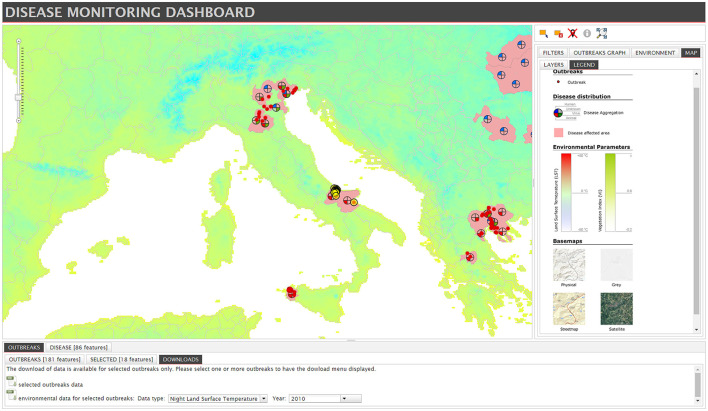Viewport: 708px width, 411px height.
Task: Zoom to full extent icon
Action: 601,33
